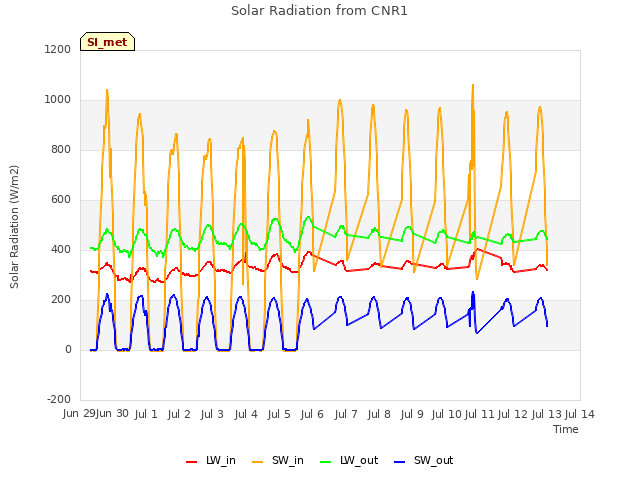640x480 pixels.
Task: Click the red LW_in legend swatch
Action: click(191, 462)
